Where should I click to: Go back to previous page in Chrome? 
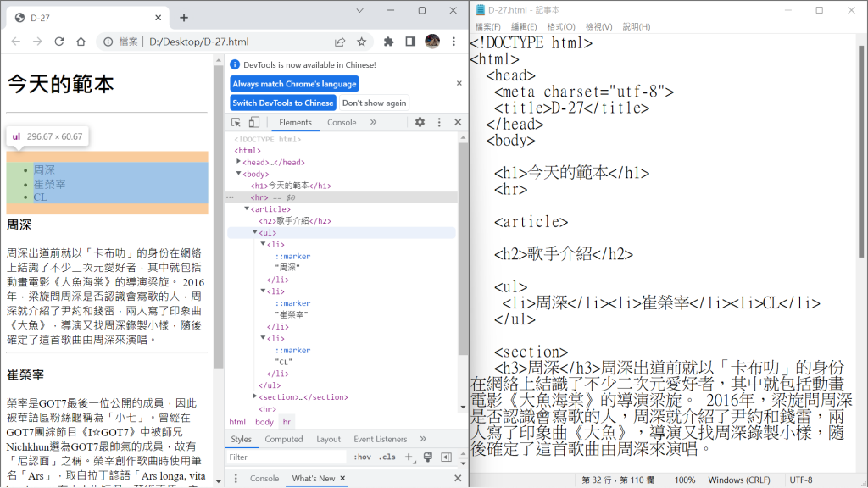[16, 42]
